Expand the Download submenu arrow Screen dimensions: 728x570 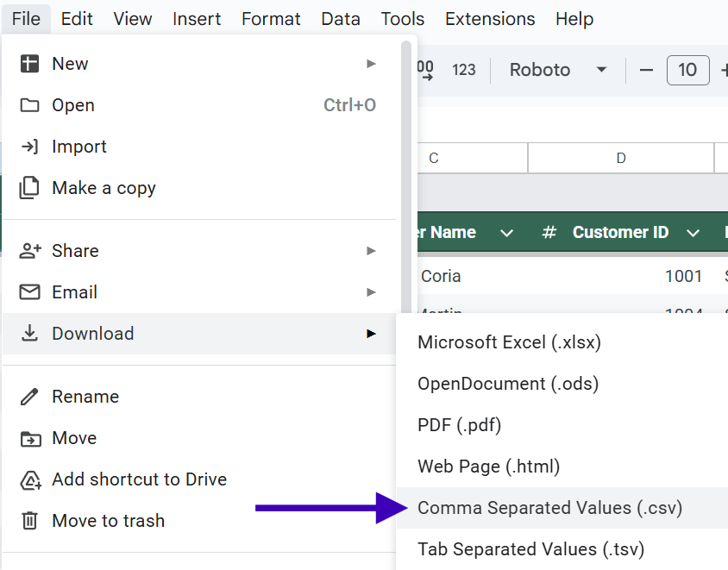(x=371, y=333)
